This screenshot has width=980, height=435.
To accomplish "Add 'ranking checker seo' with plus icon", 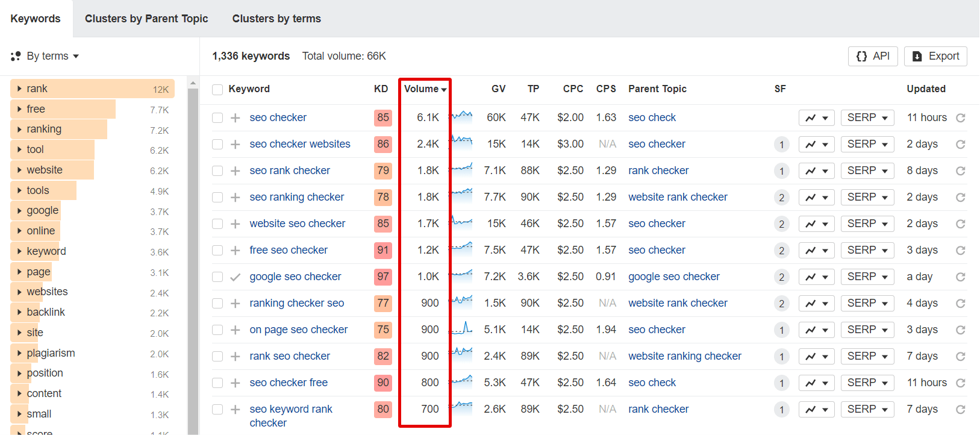I will [x=236, y=304].
